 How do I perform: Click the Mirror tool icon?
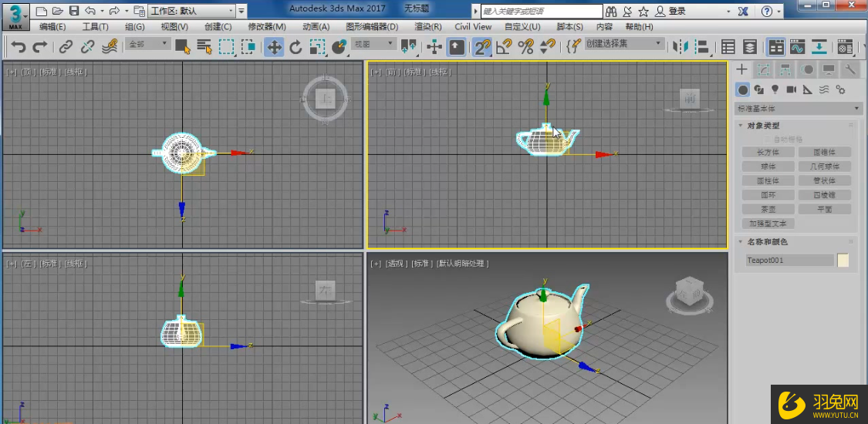680,47
